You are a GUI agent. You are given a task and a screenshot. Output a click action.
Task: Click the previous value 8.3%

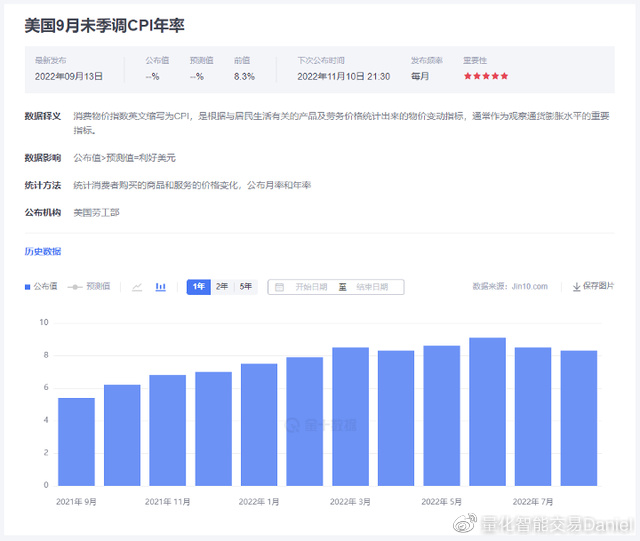244,77
